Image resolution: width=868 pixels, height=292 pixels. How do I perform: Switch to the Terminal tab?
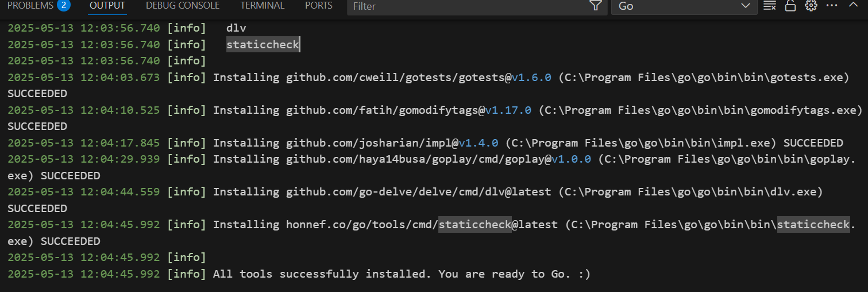263,6
